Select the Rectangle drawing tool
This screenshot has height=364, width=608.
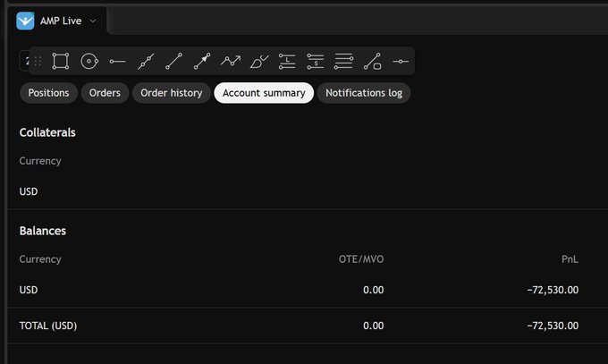(x=61, y=62)
